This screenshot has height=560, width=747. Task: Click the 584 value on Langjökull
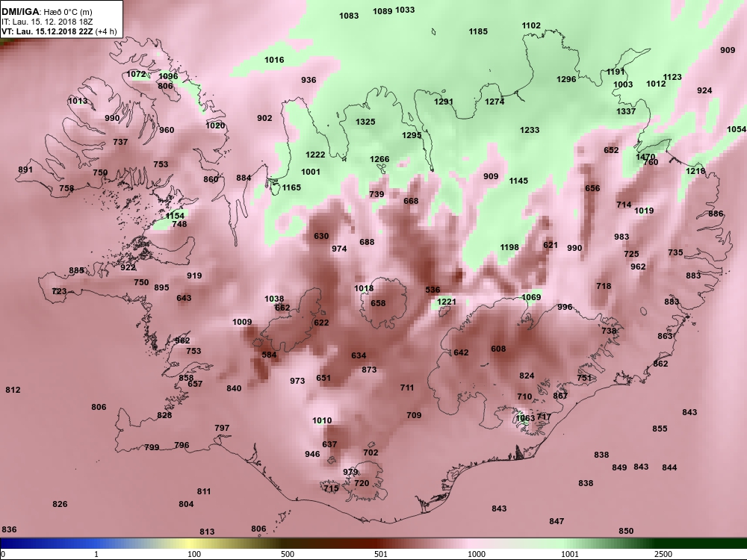tap(269, 355)
